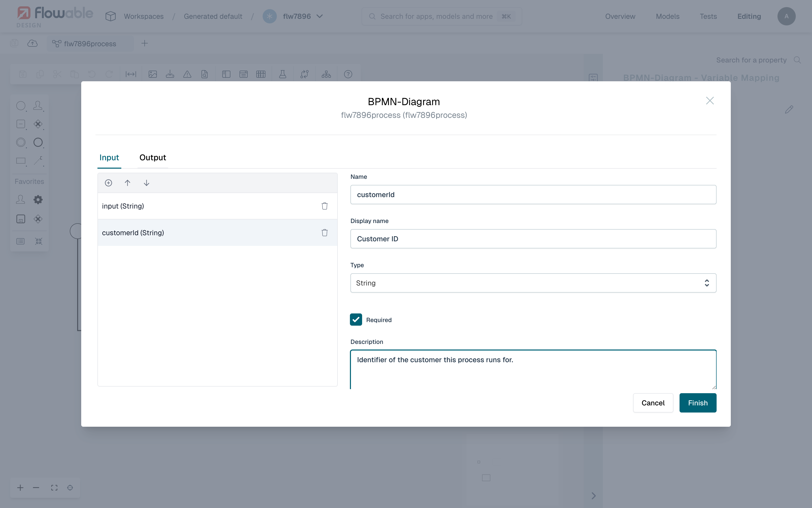Delete the input (String) row via its trash icon

point(325,206)
